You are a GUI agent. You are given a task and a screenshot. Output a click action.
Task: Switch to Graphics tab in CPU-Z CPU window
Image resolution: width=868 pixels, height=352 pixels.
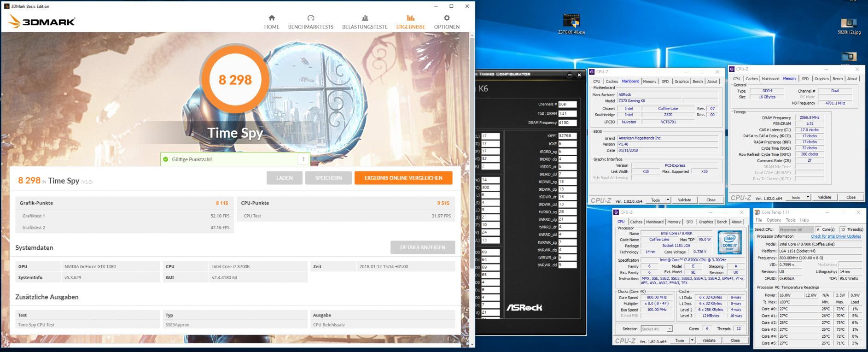706,222
